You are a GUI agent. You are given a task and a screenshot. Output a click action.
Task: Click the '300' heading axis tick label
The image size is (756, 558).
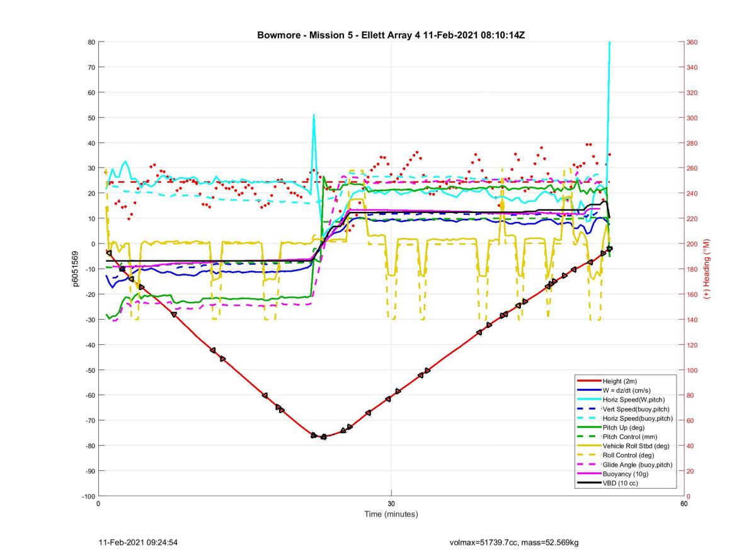[692, 118]
